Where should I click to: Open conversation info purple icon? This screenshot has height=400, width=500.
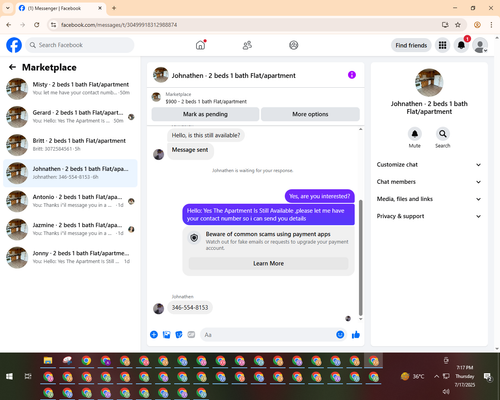coord(352,75)
